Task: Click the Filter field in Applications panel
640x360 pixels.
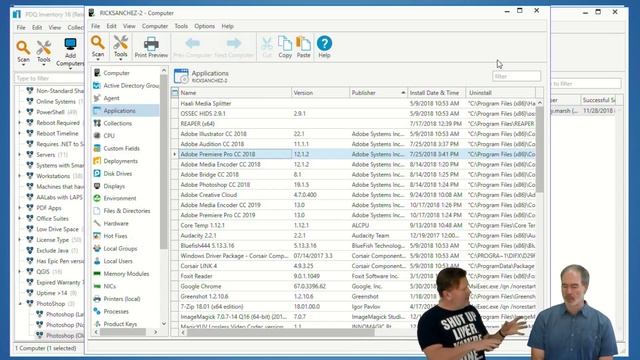Action: point(516,76)
